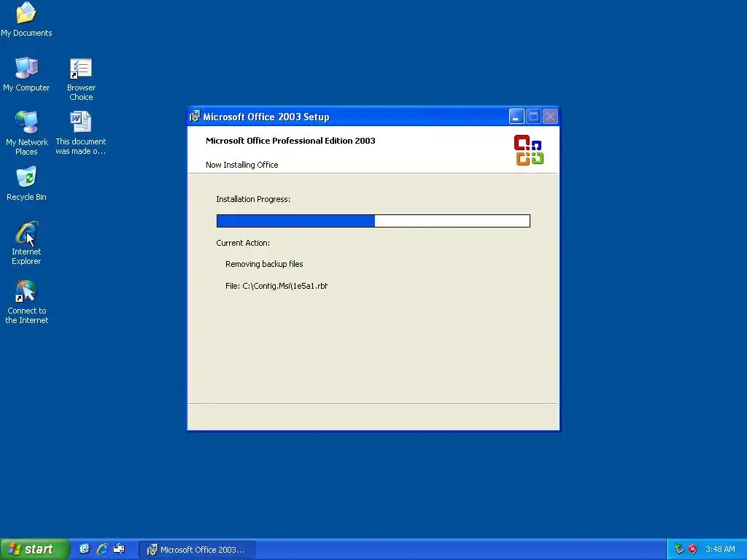This screenshot has width=747, height=560.
Task: Click the Office Setup title bar icon
Action: (x=194, y=116)
